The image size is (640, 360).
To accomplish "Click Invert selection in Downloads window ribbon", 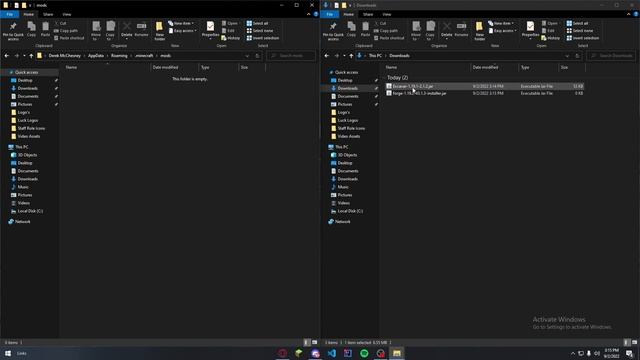I will [582, 38].
